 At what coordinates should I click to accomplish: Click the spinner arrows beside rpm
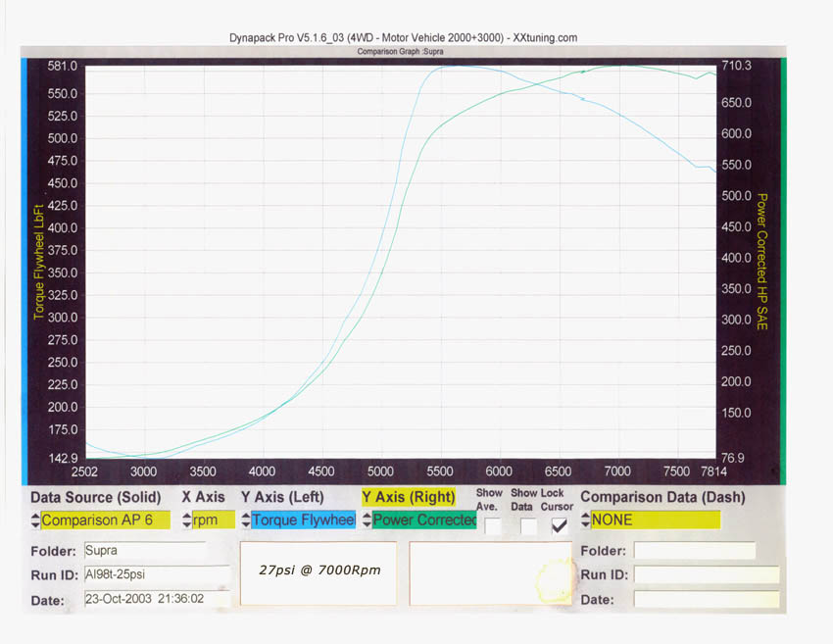click(x=186, y=520)
